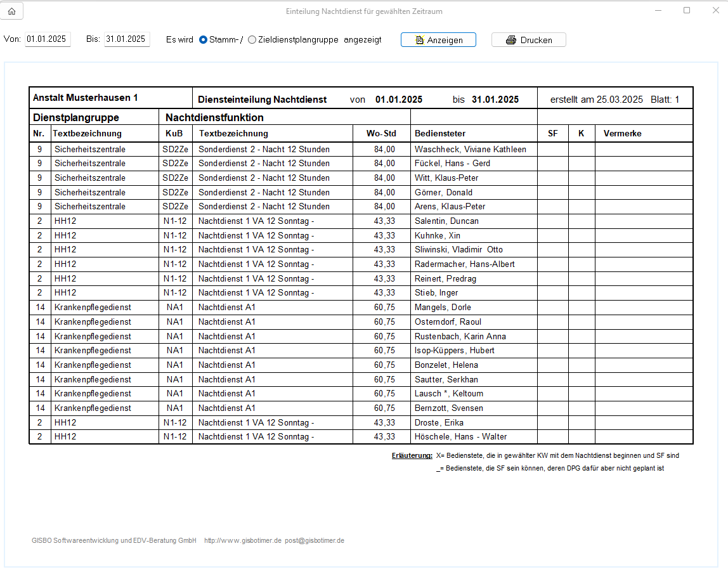Close the Einteilung Nachtdienst window
The width and height of the screenshot is (728, 579).
click(715, 11)
